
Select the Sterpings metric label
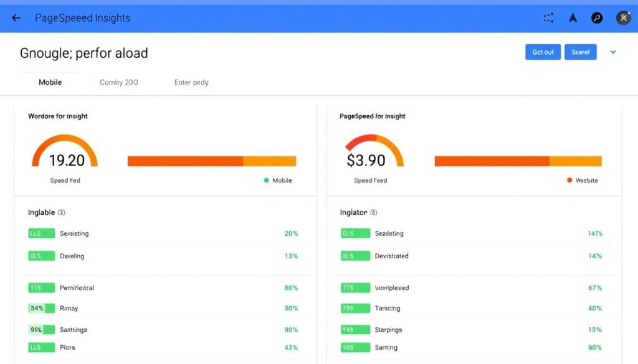click(389, 330)
